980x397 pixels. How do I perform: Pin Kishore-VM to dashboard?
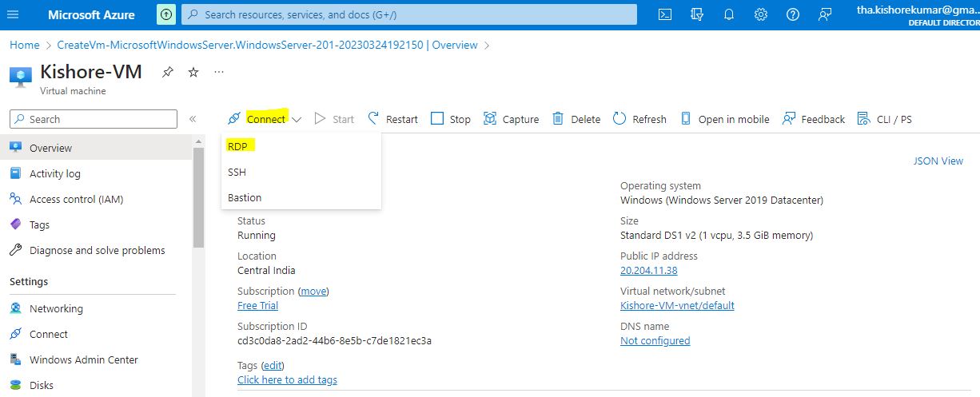[168, 72]
